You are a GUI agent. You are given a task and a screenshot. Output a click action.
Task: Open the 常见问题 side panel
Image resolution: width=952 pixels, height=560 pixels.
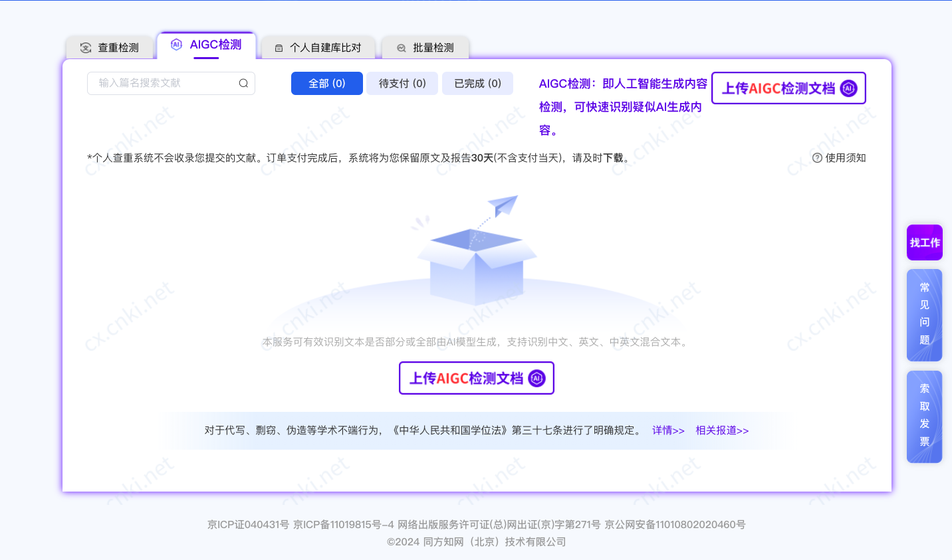[x=924, y=314]
